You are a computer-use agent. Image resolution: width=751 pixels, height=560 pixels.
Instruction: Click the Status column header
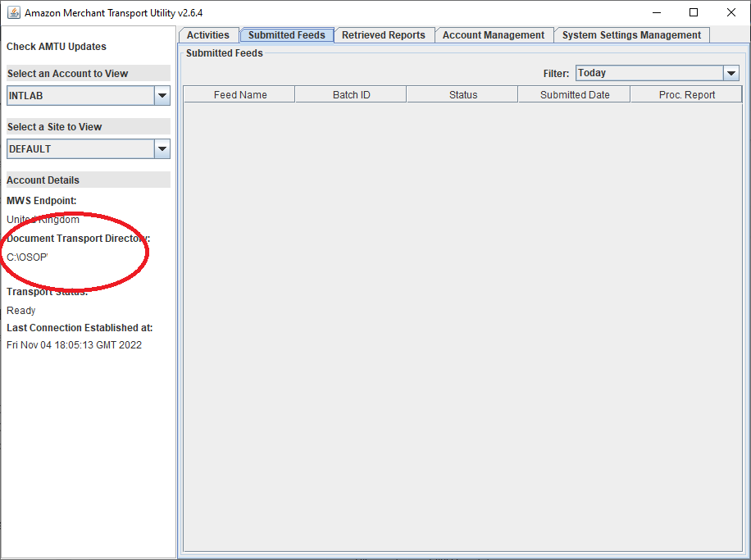[462, 95]
